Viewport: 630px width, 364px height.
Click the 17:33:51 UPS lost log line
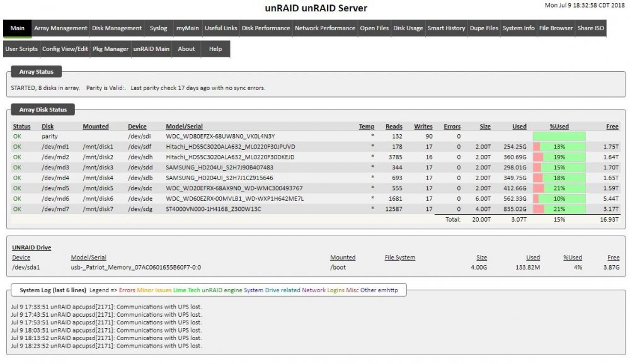(x=106, y=307)
